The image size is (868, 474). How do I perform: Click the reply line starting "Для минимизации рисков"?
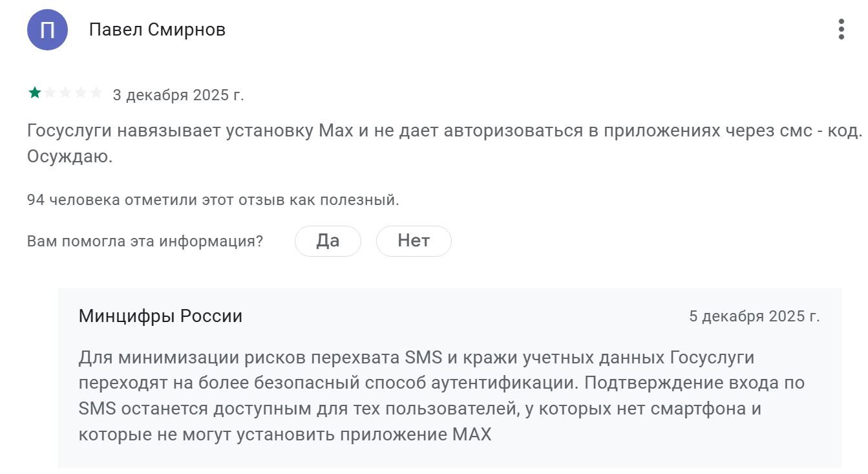tap(416, 358)
